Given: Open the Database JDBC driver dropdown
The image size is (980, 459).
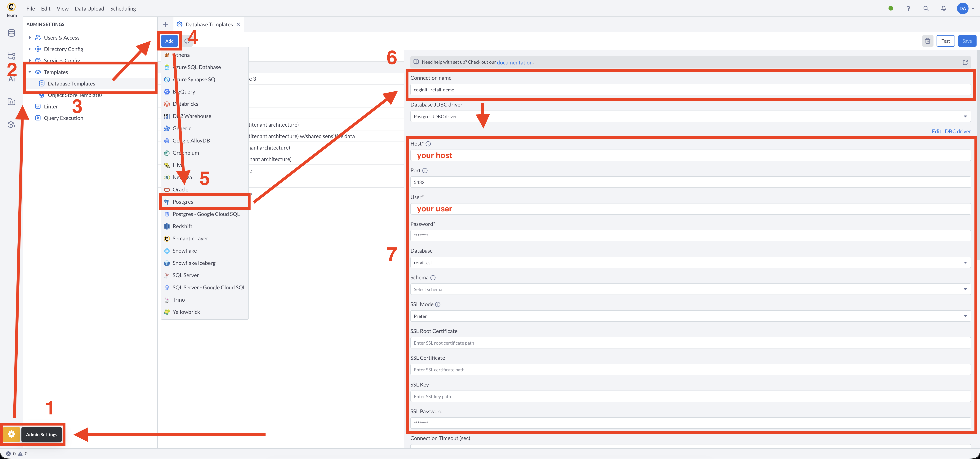Looking at the screenshot, I should 690,117.
